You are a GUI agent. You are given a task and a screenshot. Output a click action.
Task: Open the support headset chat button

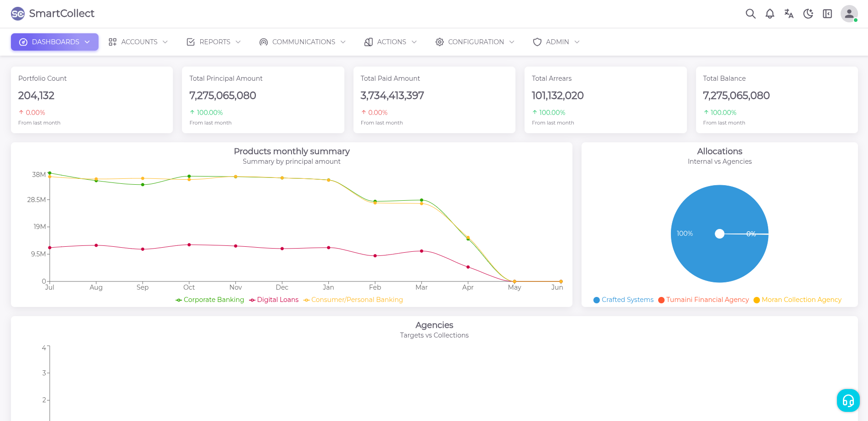848,400
